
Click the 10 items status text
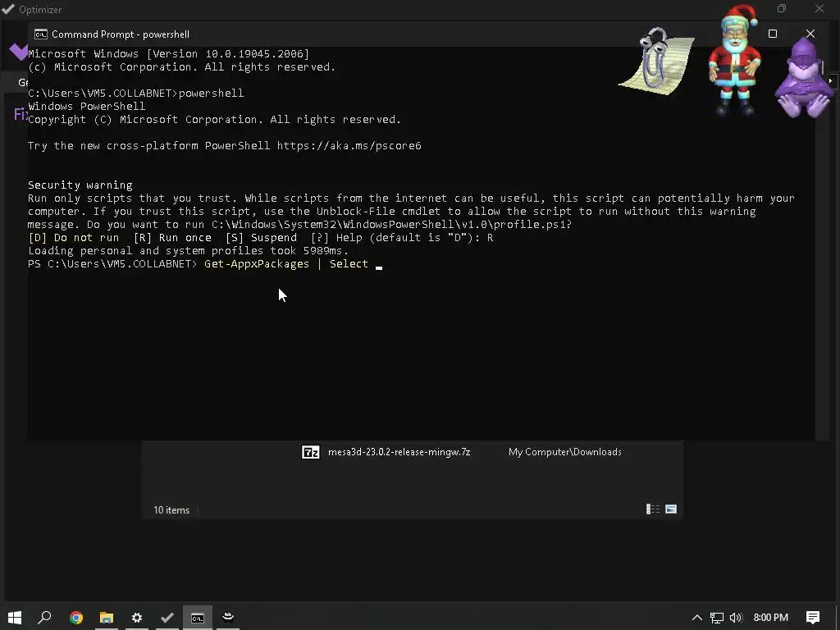(171, 510)
